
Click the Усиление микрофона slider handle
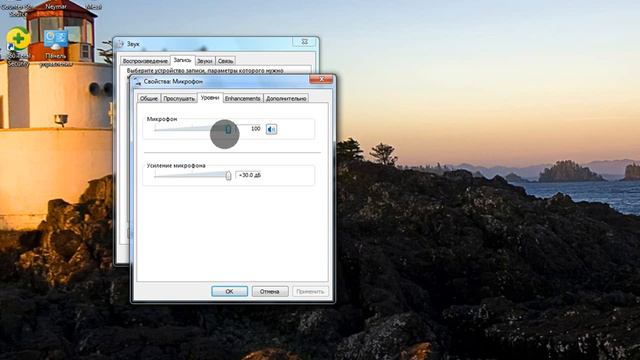pyautogui.click(x=228, y=176)
